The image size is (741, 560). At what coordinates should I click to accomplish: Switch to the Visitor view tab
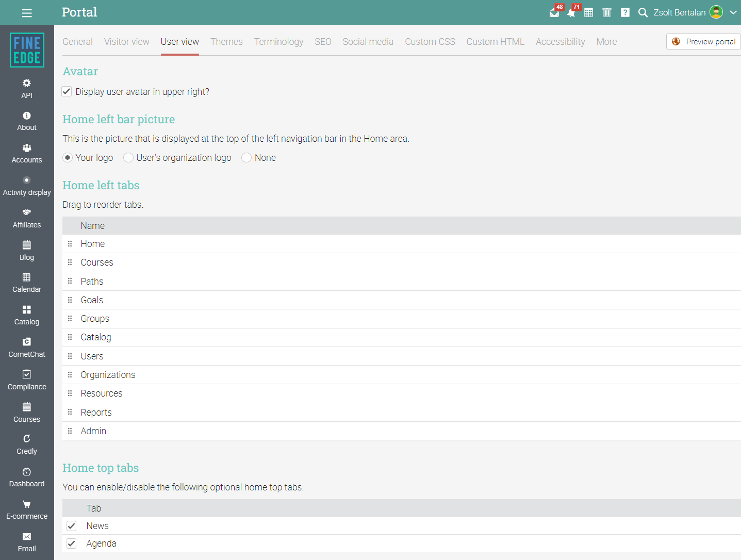point(126,42)
